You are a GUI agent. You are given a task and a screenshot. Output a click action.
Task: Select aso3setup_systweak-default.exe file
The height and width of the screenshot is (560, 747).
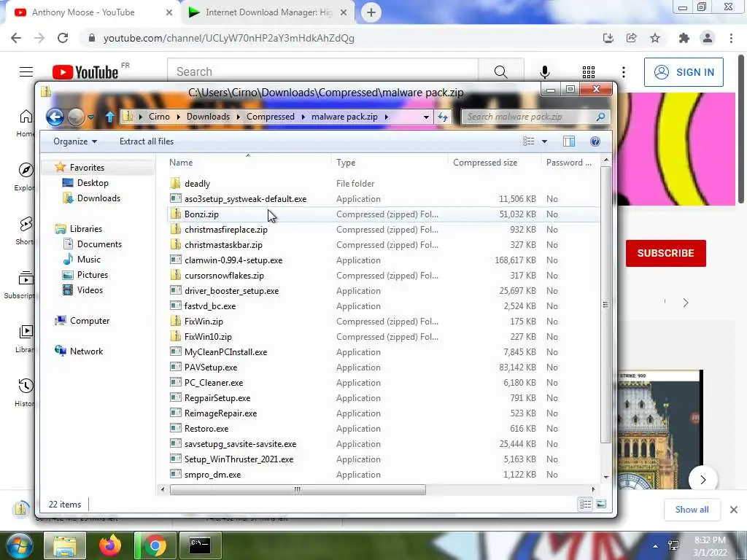pos(245,199)
